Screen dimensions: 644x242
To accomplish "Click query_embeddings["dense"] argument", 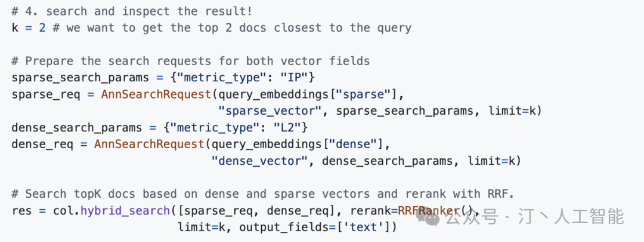I will [298, 145].
